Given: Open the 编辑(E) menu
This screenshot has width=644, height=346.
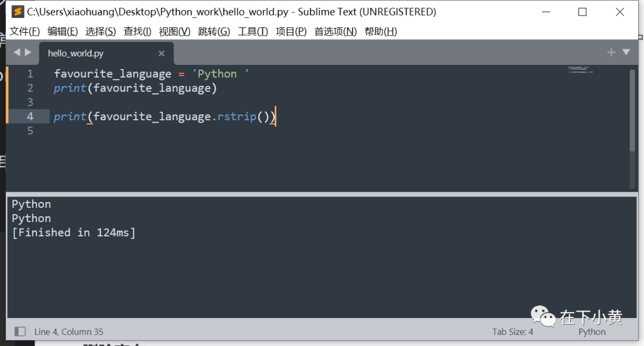Looking at the screenshot, I should coord(63,32).
